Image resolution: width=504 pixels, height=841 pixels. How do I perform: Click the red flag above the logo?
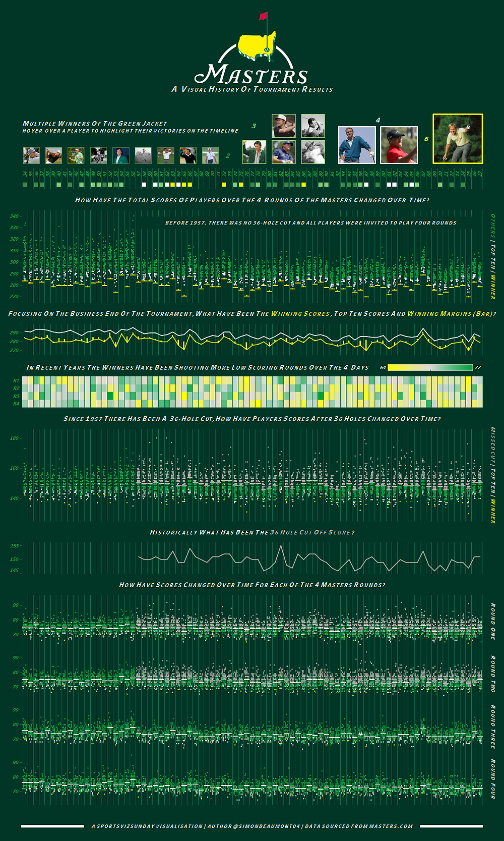[x=264, y=17]
